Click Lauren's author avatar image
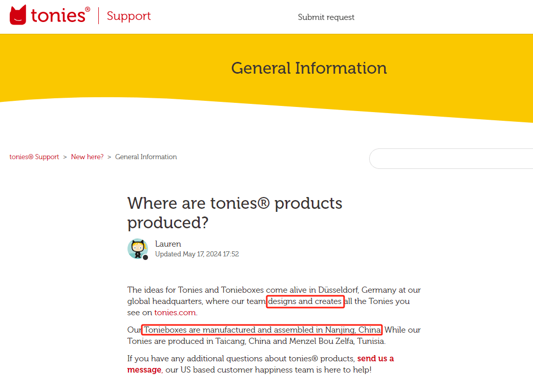This screenshot has width=533, height=392. [x=138, y=249]
